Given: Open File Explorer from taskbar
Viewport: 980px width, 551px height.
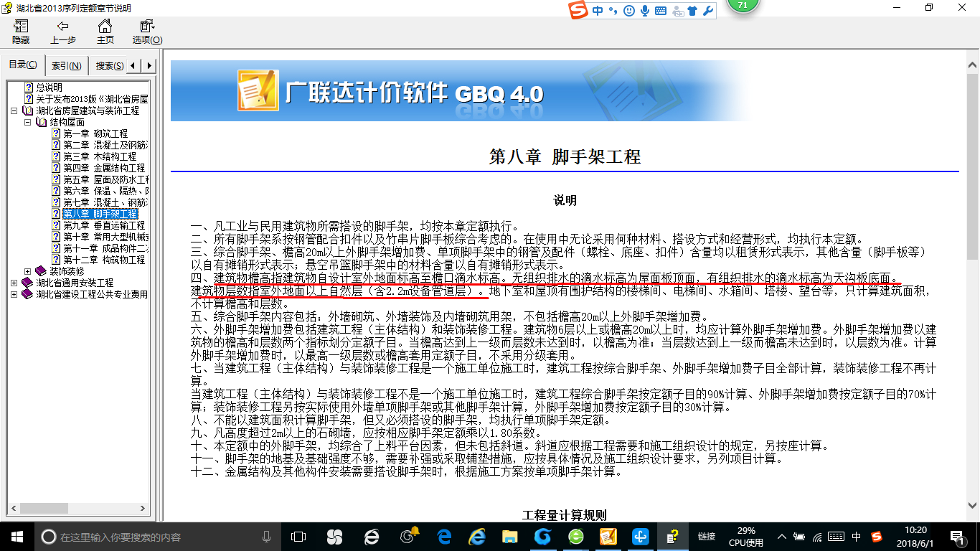Looking at the screenshot, I should coord(510,537).
